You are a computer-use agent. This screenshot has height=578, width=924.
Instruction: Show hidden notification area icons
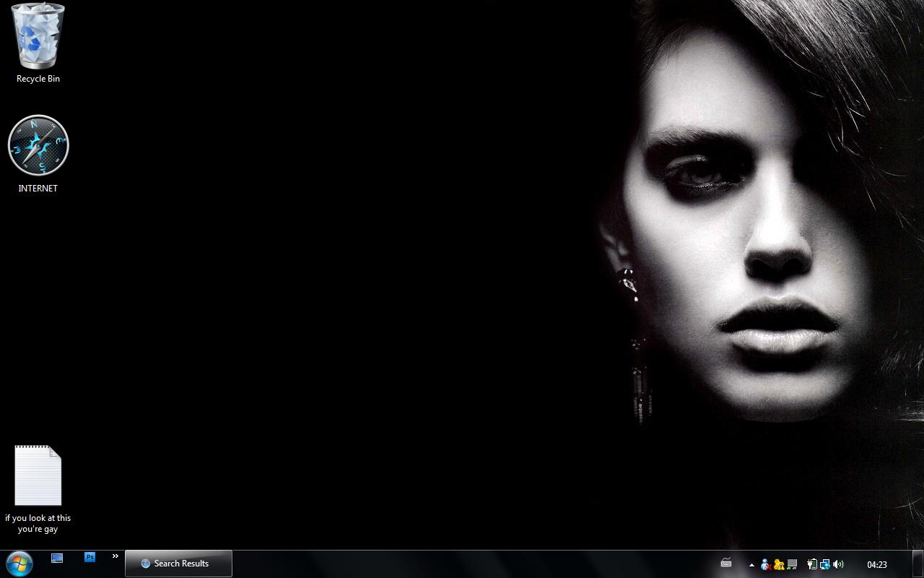click(751, 564)
